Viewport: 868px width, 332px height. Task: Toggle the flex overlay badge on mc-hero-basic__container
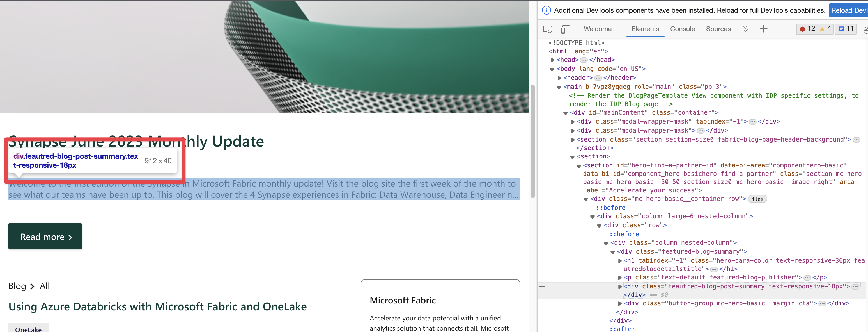tap(758, 199)
